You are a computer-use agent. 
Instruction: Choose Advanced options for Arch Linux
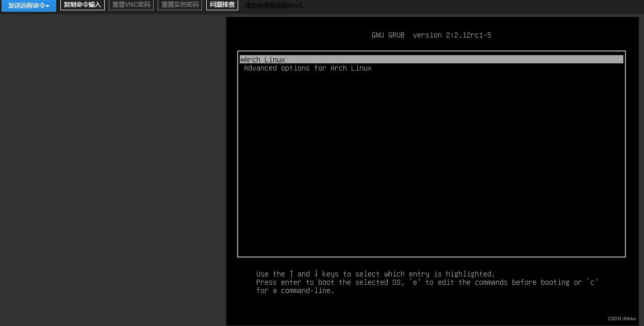(x=307, y=68)
